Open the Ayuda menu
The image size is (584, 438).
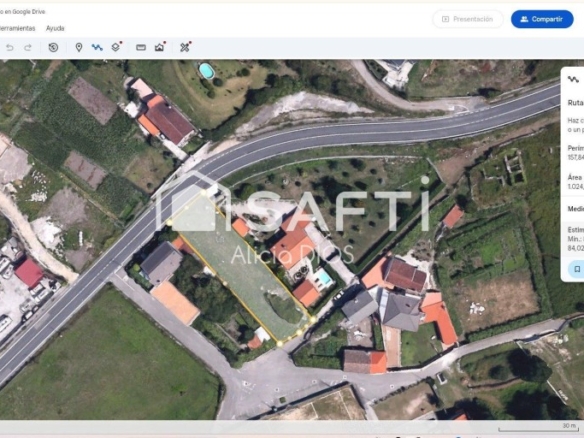(55, 28)
